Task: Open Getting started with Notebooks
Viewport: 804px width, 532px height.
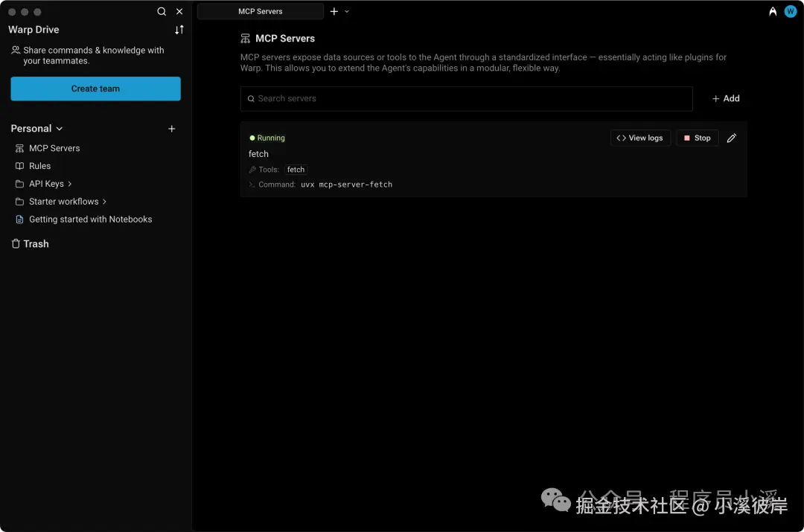Action: 90,219
